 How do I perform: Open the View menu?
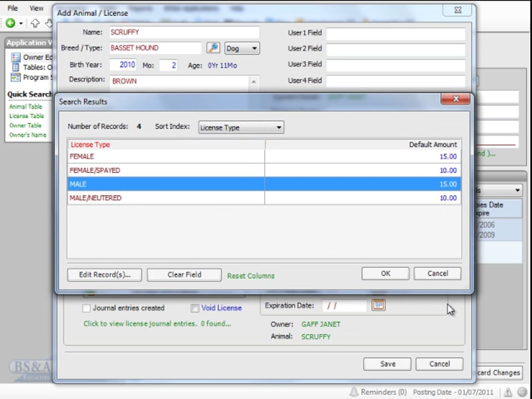coord(37,8)
